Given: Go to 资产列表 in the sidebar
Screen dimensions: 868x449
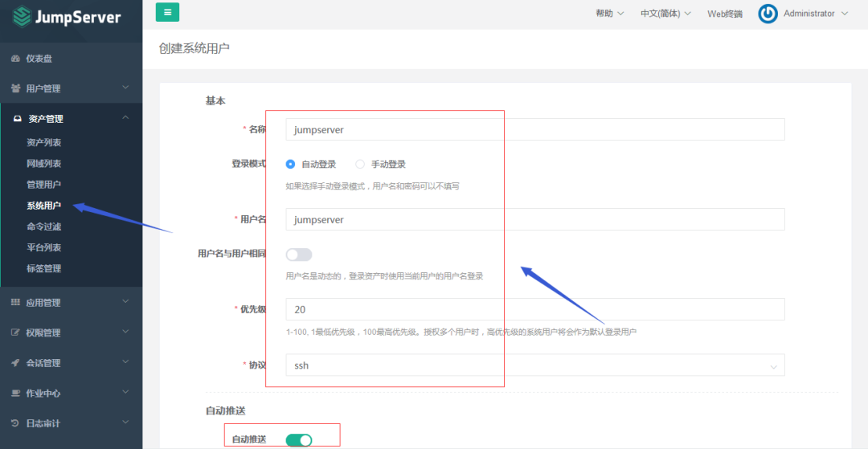Looking at the screenshot, I should 43,143.
